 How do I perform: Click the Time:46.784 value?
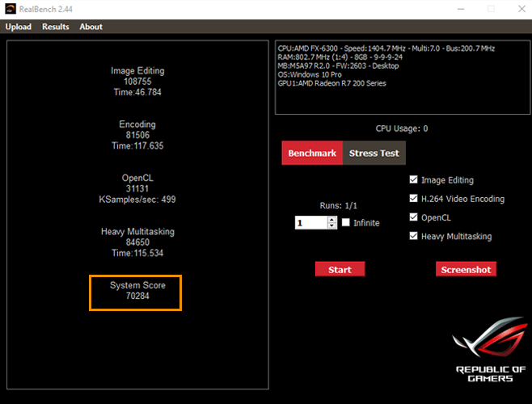137,92
